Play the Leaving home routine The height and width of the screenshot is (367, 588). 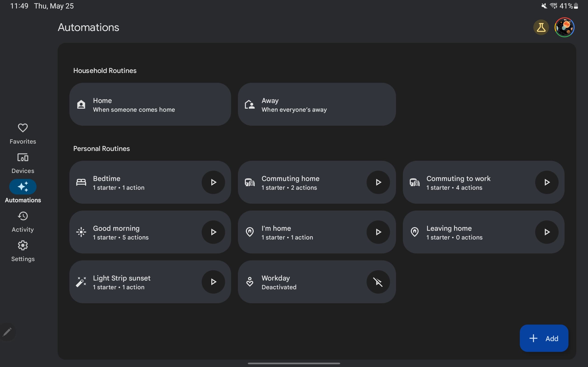point(546,232)
